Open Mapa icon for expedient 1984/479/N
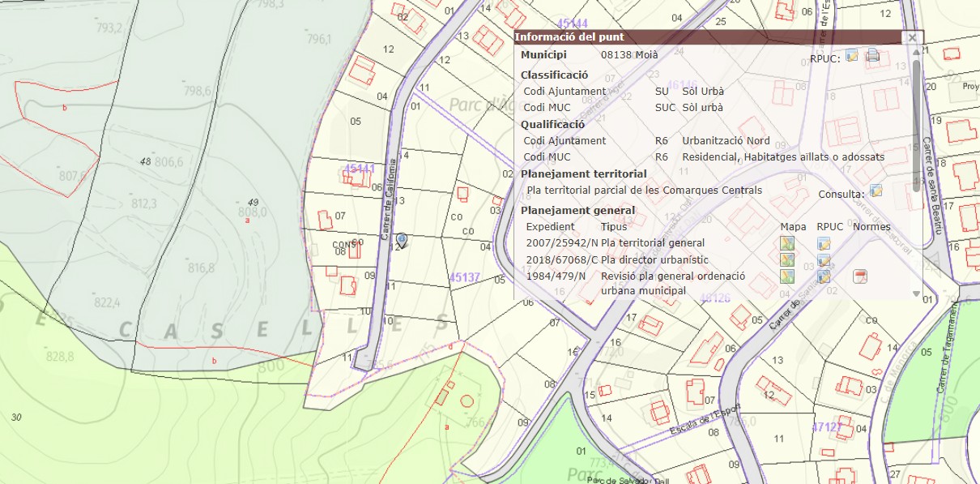The height and width of the screenshot is (484, 980). click(x=786, y=276)
